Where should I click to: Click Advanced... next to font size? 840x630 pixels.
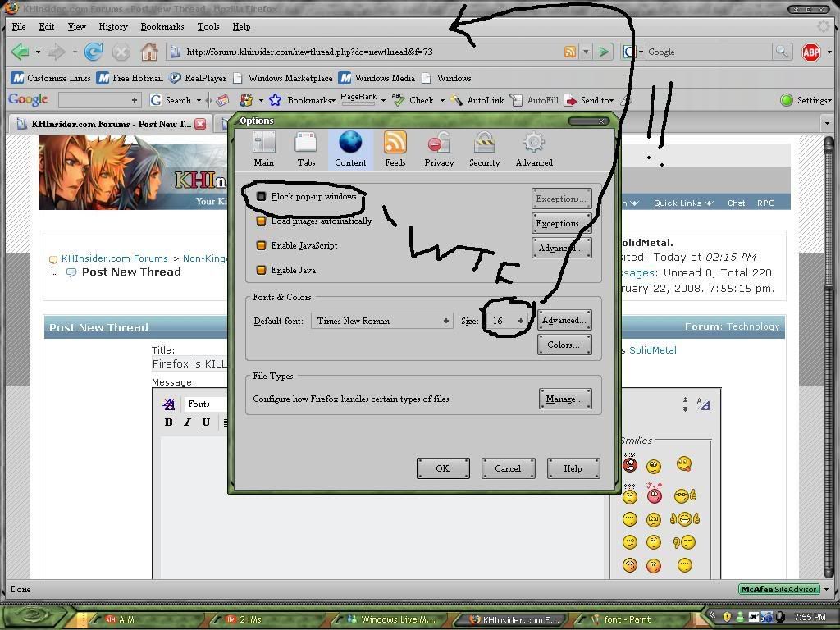564,321
